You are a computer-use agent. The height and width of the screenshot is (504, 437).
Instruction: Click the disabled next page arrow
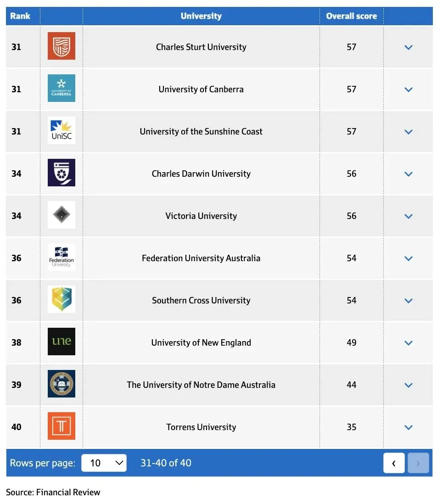tap(418, 463)
